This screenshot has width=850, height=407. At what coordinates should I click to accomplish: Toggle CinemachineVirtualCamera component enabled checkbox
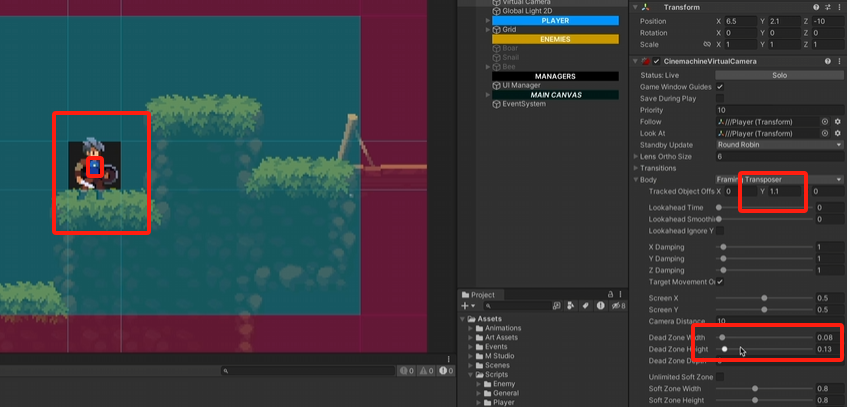pos(656,61)
